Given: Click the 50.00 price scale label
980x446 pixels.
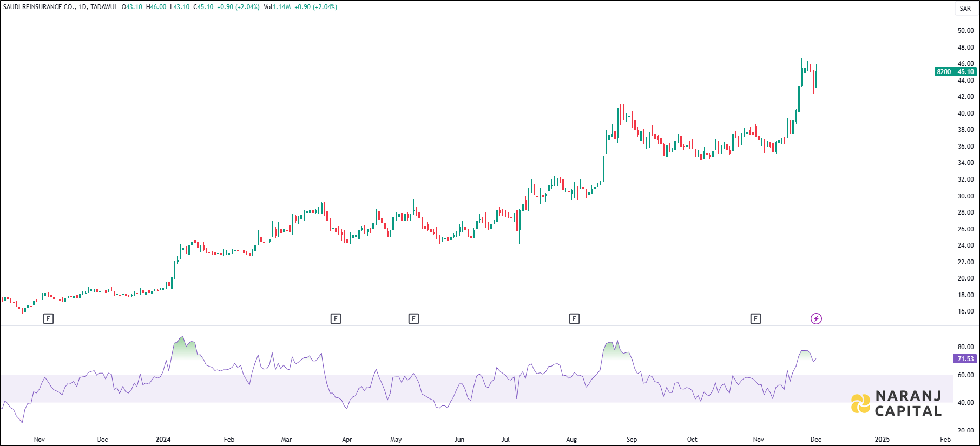Looking at the screenshot, I should pos(965,31).
